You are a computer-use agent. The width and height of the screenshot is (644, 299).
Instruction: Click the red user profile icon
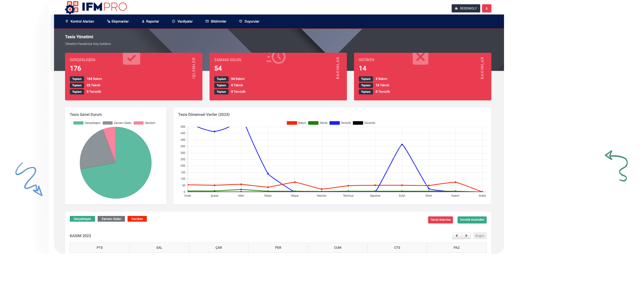tap(486, 8)
